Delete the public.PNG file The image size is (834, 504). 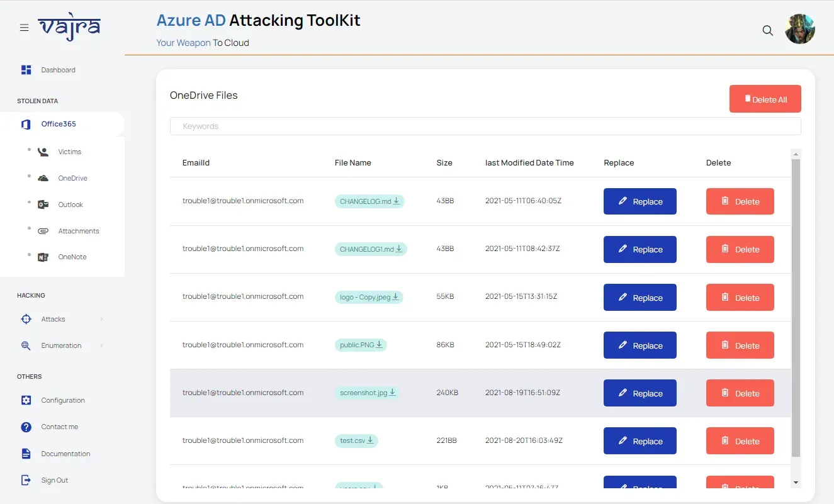[740, 345]
